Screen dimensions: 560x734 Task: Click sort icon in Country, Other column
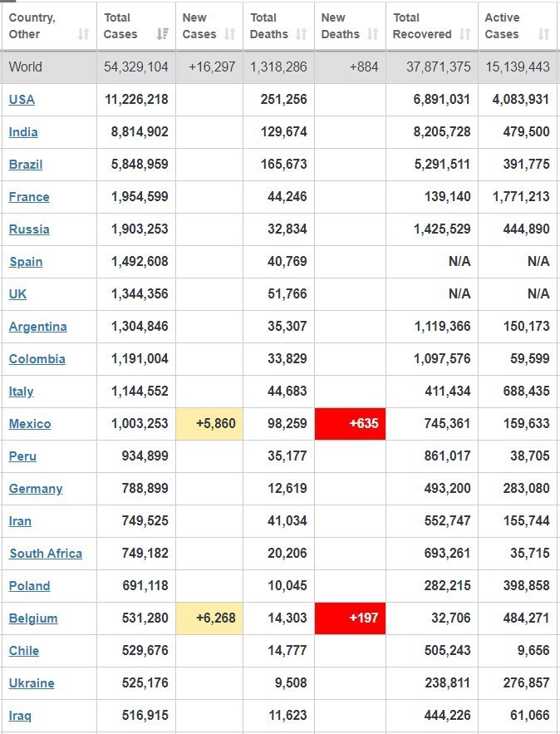coord(83,34)
